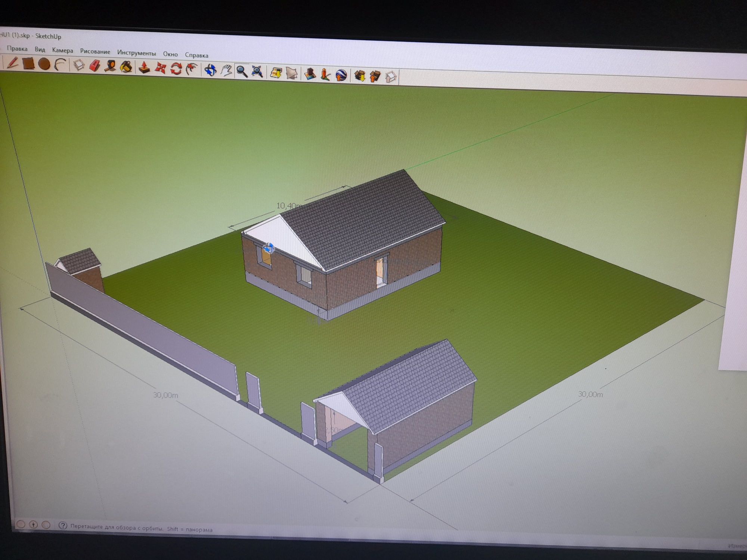Click the Share Component icon

pyautogui.click(x=391, y=77)
